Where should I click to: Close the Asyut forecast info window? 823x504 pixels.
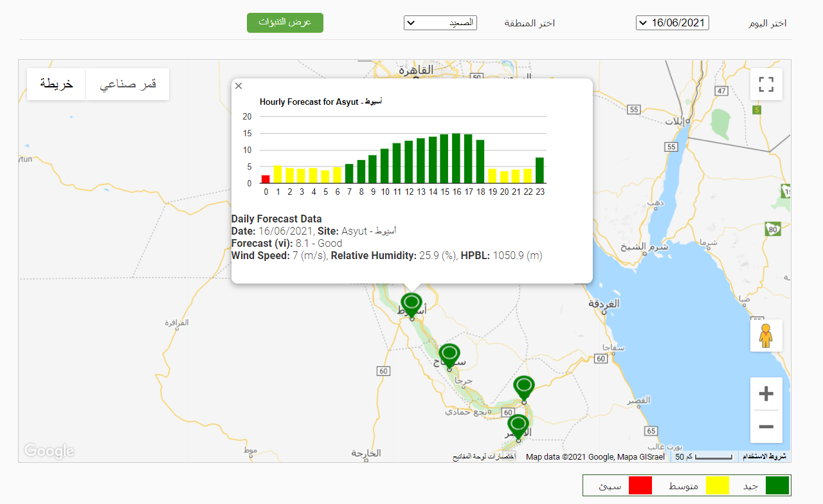coord(239,86)
